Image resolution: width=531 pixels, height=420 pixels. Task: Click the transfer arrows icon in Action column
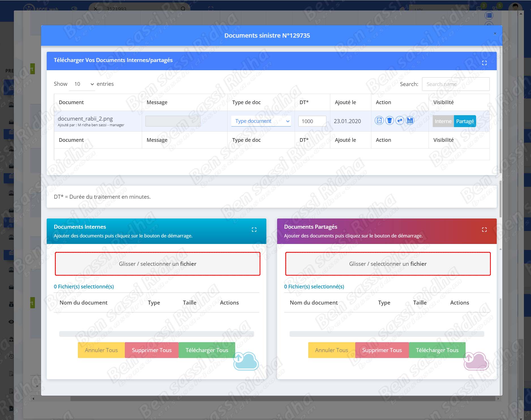pyautogui.click(x=400, y=121)
